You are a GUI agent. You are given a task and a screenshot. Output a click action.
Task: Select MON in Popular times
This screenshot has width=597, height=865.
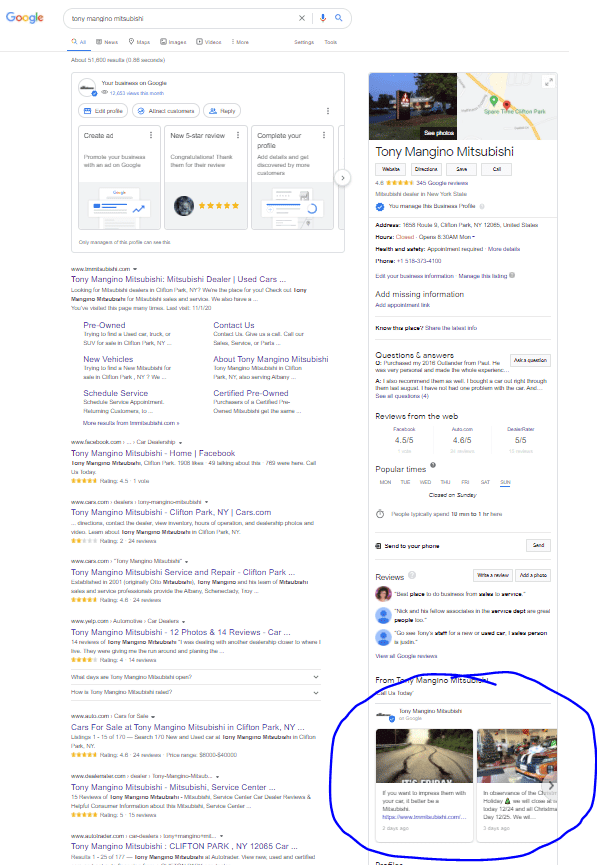[x=385, y=482]
